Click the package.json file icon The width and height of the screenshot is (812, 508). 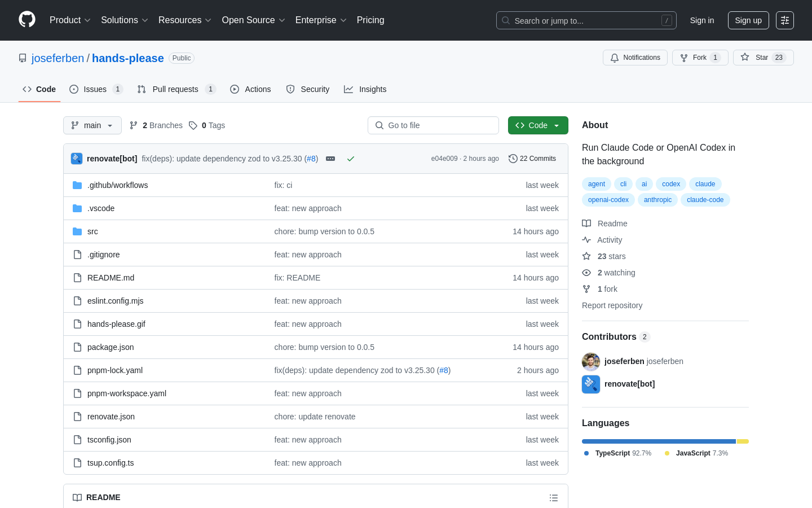tap(77, 347)
